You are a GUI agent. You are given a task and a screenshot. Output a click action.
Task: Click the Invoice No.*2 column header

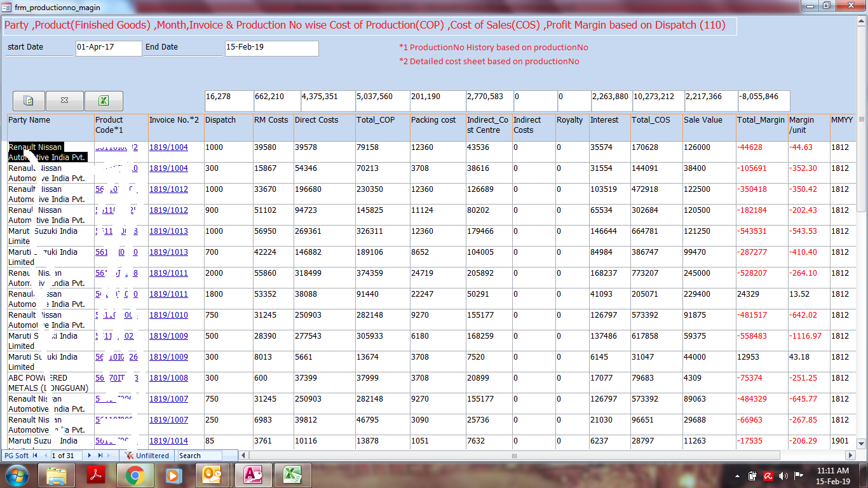pos(175,127)
